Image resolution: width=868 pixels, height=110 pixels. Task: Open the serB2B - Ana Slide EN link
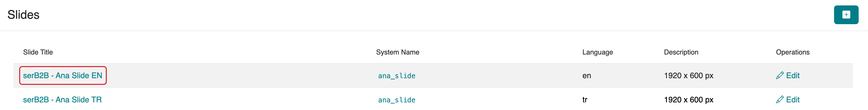point(63,75)
